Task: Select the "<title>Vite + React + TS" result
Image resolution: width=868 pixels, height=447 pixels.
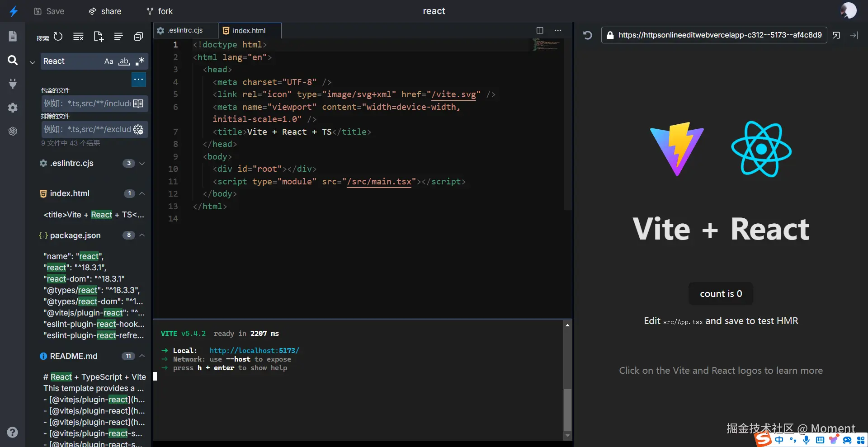Action: tap(94, 215)
